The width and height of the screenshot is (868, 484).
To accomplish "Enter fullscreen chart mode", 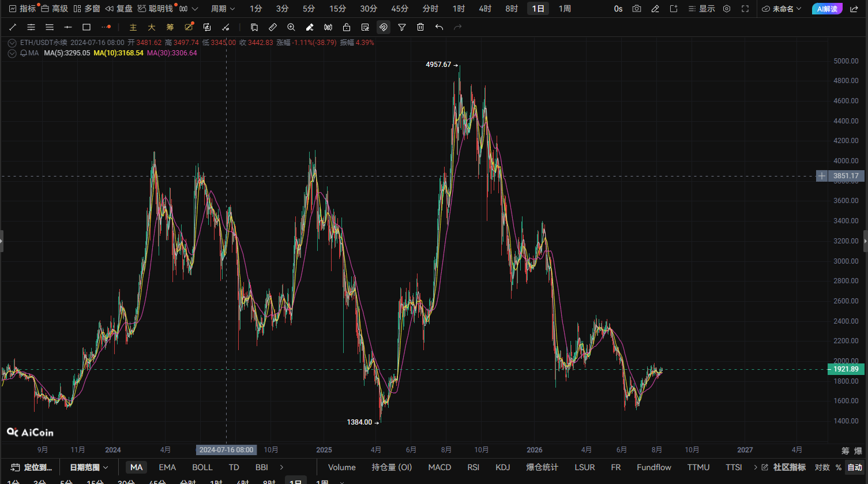I will [x=745, y=9].
